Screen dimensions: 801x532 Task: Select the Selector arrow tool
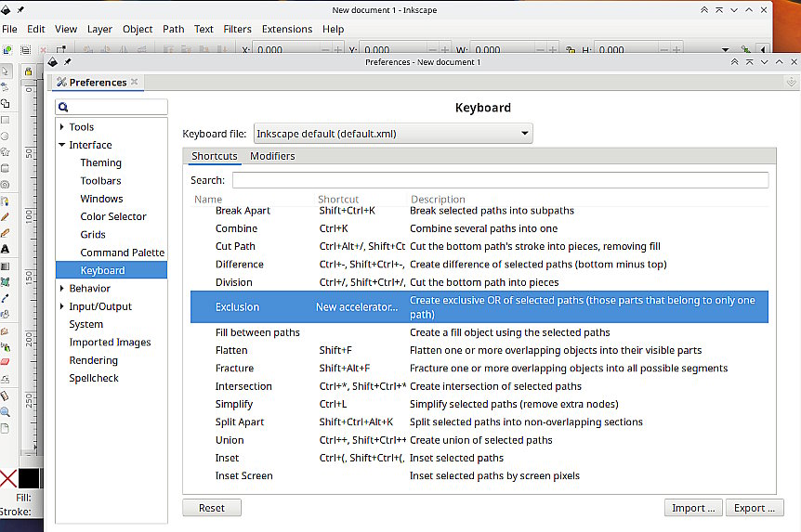click(6, 71)
